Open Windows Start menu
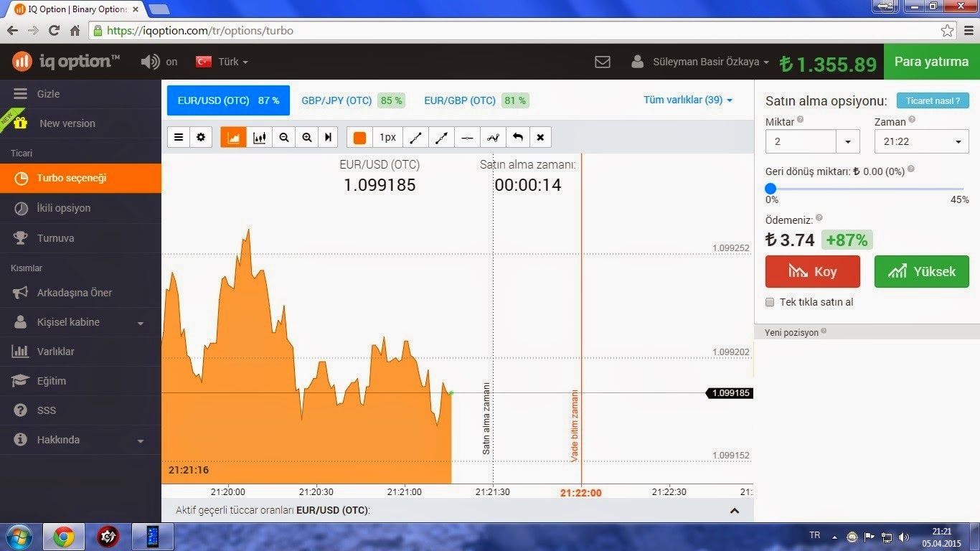Viewport: 980px width, 551px height. click(x=19, y=537)
